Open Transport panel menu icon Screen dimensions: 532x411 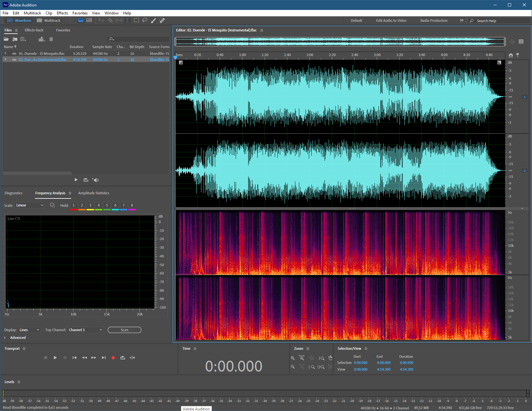click(x=24, y=348)
